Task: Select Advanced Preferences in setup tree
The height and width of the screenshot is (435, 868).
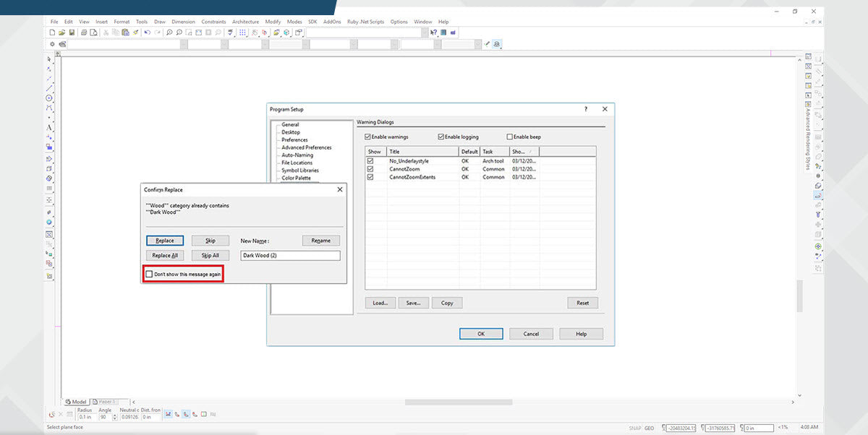Action: 307,147
